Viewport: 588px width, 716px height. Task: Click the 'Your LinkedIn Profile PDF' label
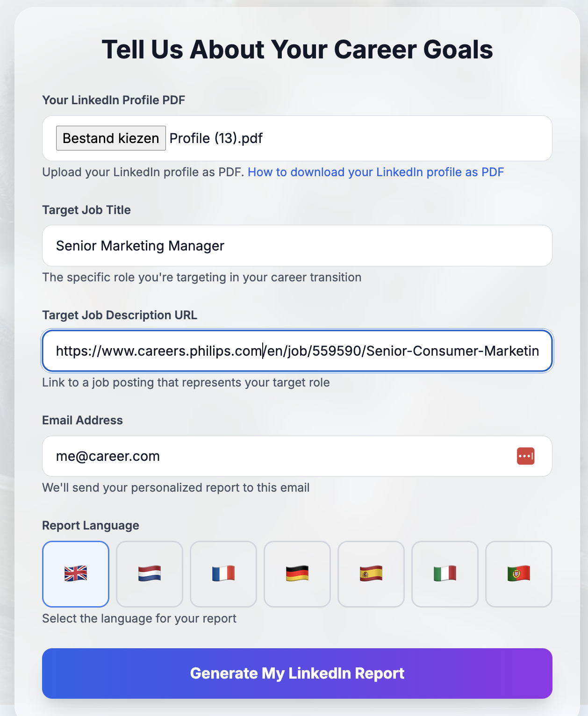tap(114, 100)
